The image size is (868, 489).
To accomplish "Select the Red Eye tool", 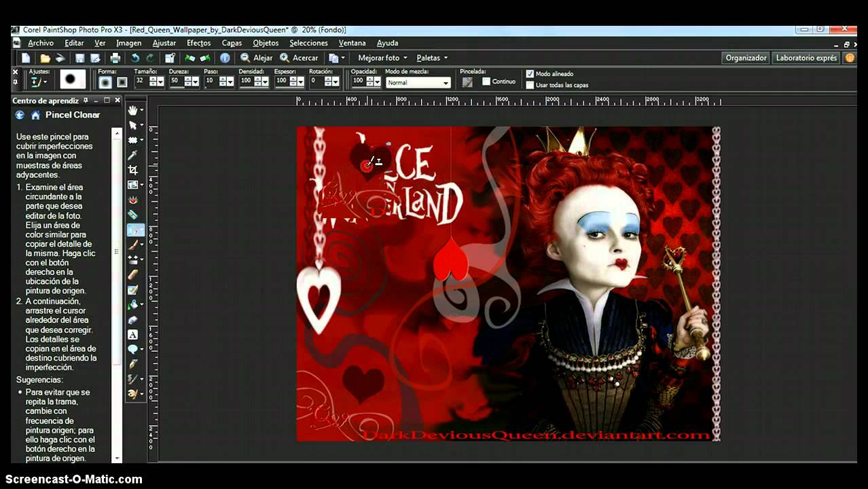I will click(x=133, y=200).
